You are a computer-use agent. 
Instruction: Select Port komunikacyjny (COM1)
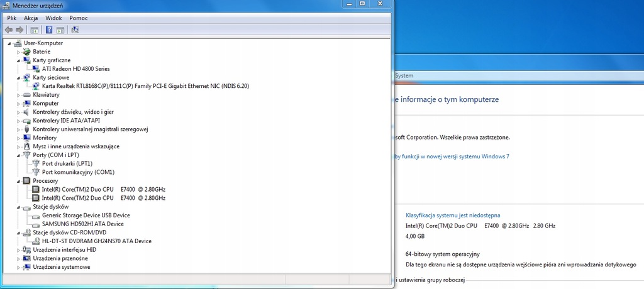click(x=78, y=172)
